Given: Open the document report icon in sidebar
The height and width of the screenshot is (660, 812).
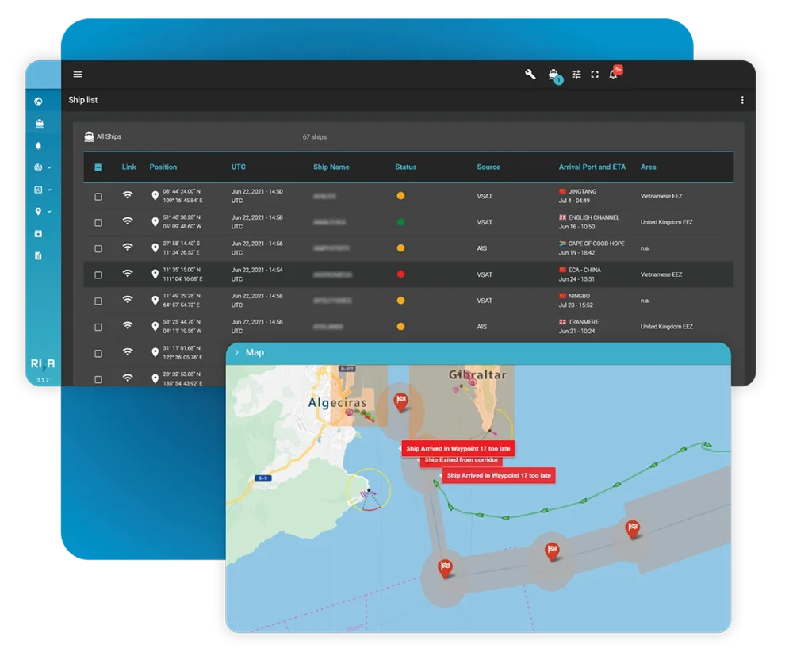Looking at the screenshot, I should pos(39,256).
